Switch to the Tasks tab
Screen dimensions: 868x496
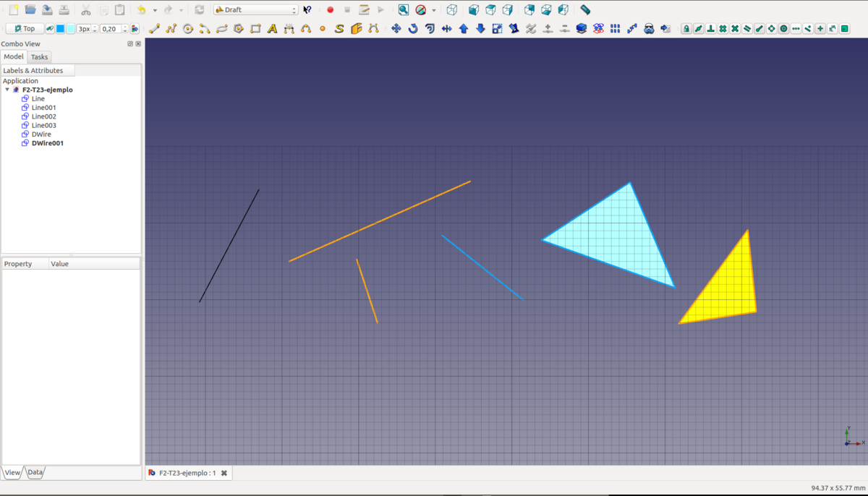coord(39,57)
